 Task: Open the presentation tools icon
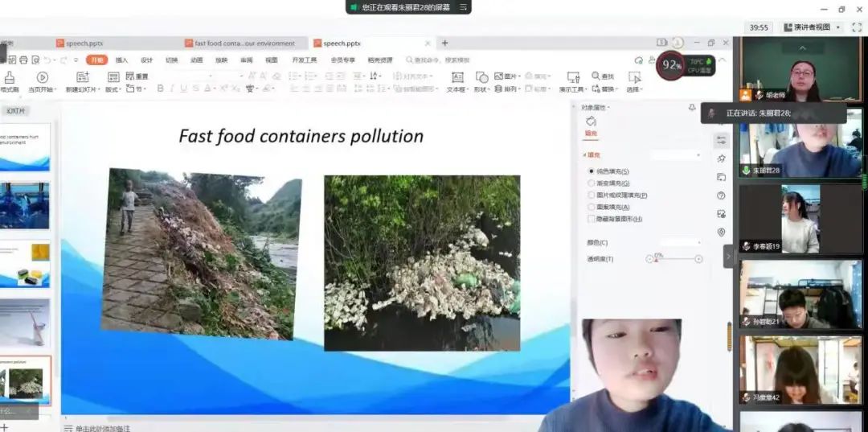573,77
